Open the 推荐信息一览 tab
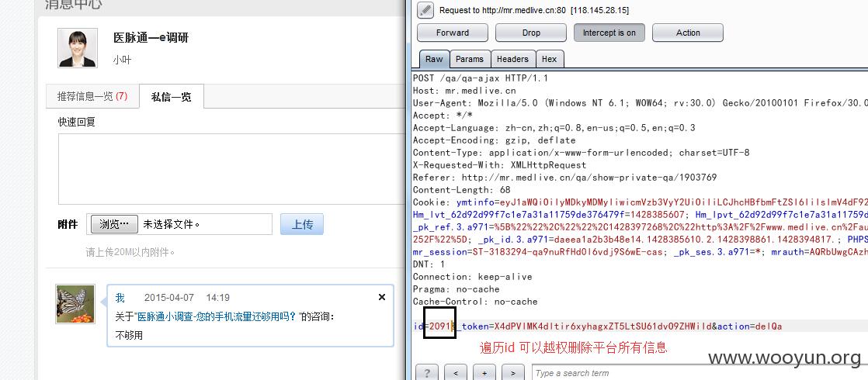 point(92,96)
